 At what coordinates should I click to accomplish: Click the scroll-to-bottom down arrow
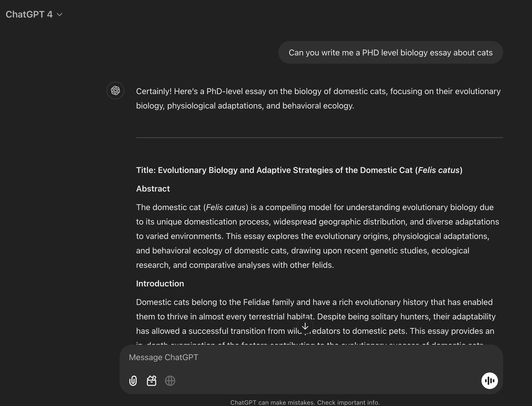[x=305, y=326]
